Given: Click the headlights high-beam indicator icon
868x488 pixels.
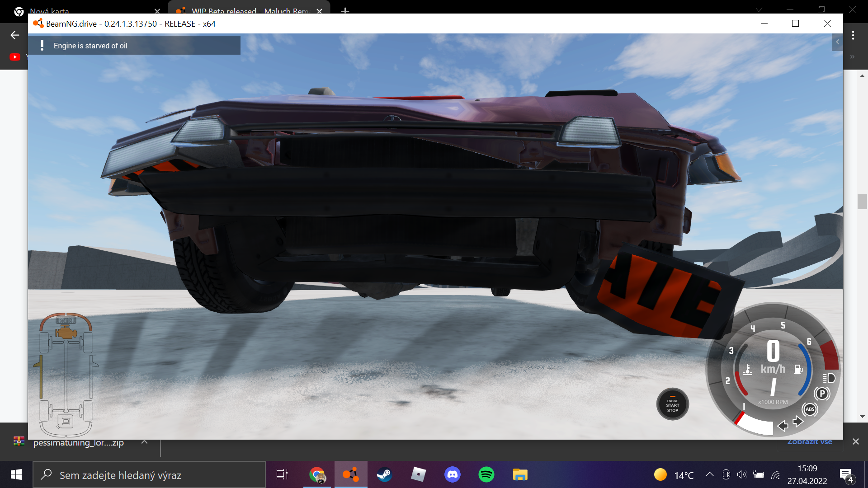Looking at the screenshot, I should (829, 378).
